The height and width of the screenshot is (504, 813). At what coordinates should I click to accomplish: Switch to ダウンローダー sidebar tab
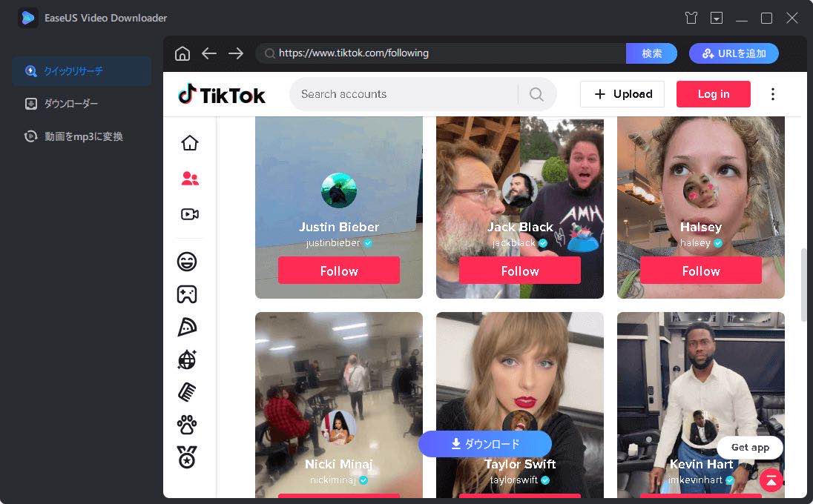click(x=71, y=104)
